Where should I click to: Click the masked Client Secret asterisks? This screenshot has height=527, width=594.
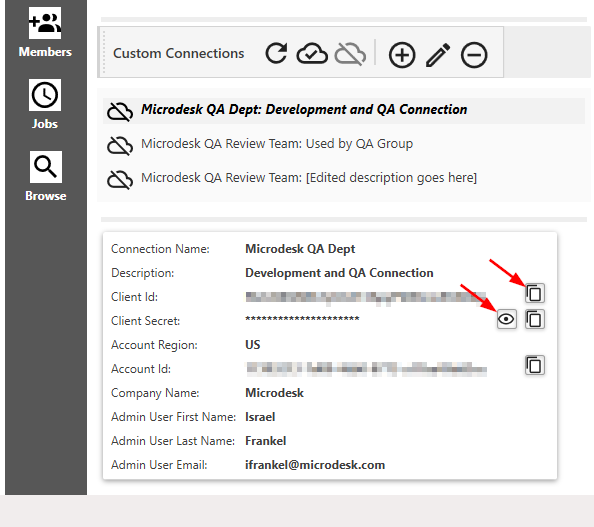coord(302,319)
